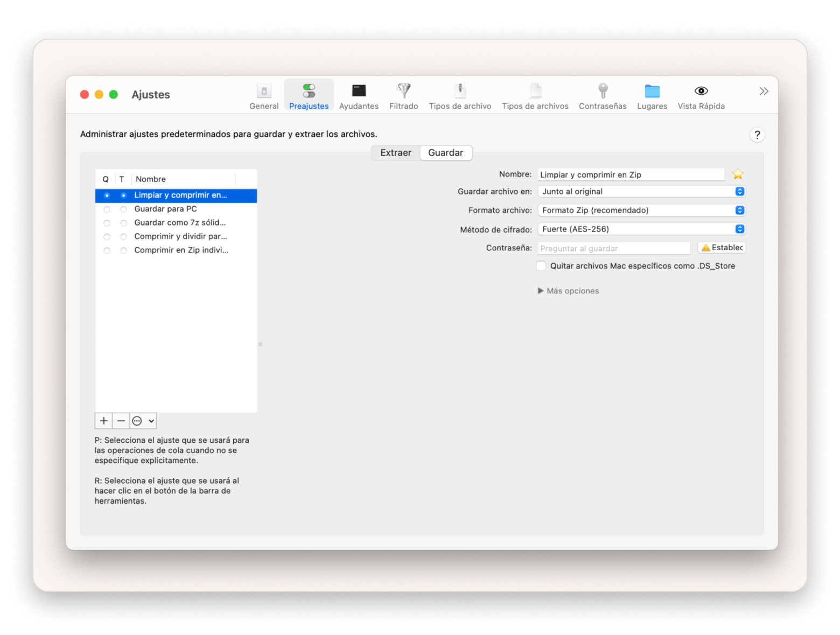Show more toolbar items with double chevron
Screen dimensions: 840x635
(x=764, y=91)
